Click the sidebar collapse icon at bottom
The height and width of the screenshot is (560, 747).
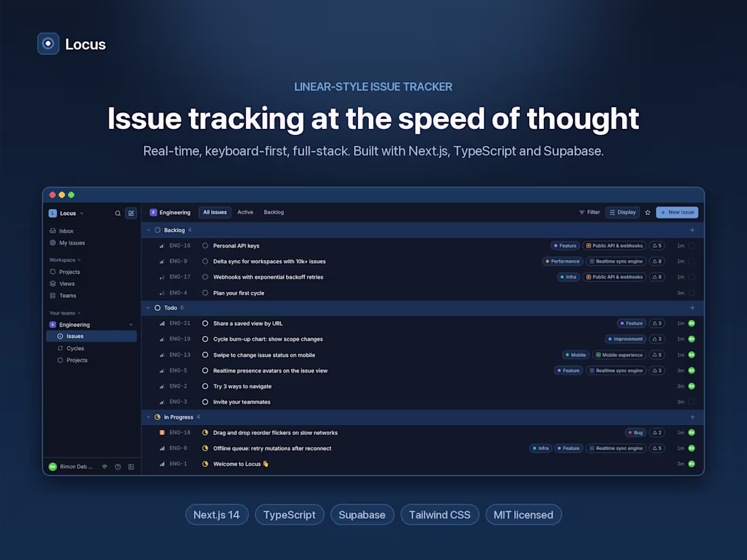coord(131,467)
